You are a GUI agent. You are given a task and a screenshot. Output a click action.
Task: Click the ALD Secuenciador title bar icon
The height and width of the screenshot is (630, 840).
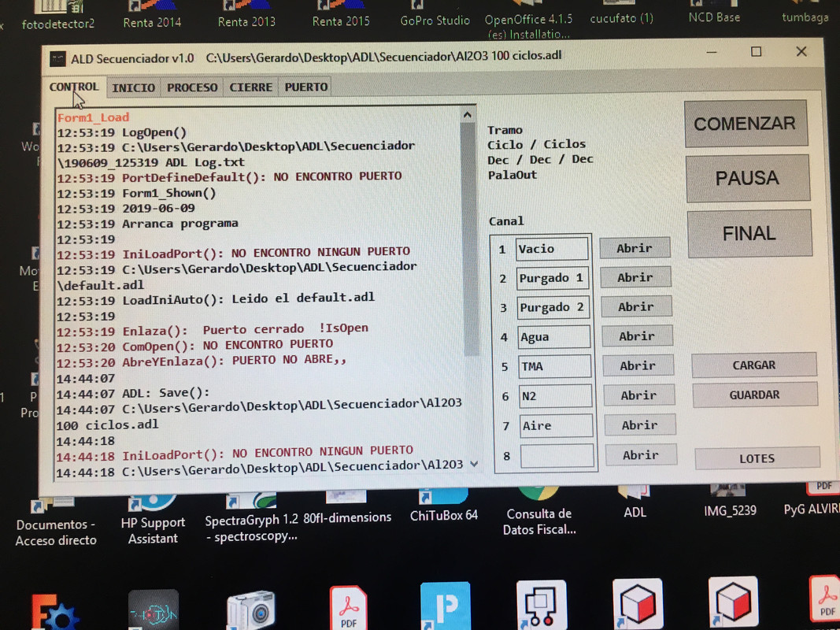[x=57, y=58]
